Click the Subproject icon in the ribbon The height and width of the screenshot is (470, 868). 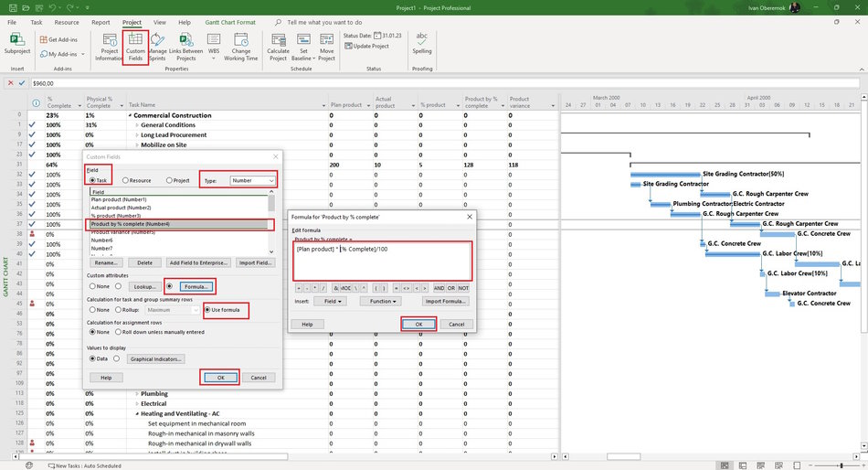pyautogui.click(x=17, y=44)
